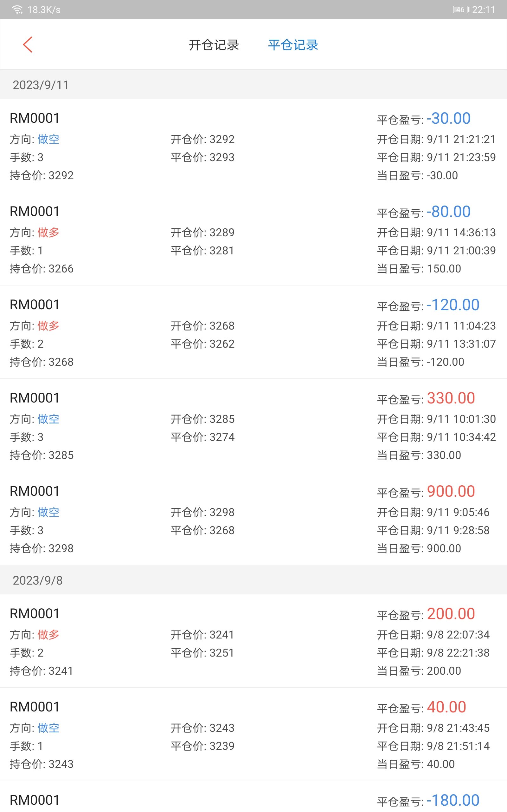Tap the battery indicator icon
The image size is (507, 812).
point(461,10)
